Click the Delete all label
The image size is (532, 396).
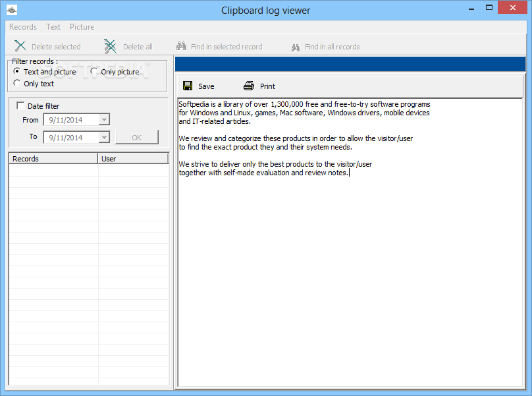(138, 47)
